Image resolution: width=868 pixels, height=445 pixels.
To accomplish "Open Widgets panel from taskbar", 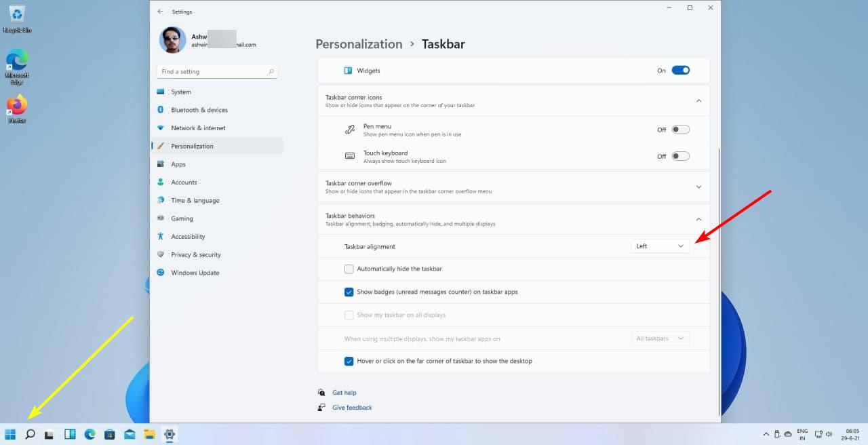I will 70,434.
